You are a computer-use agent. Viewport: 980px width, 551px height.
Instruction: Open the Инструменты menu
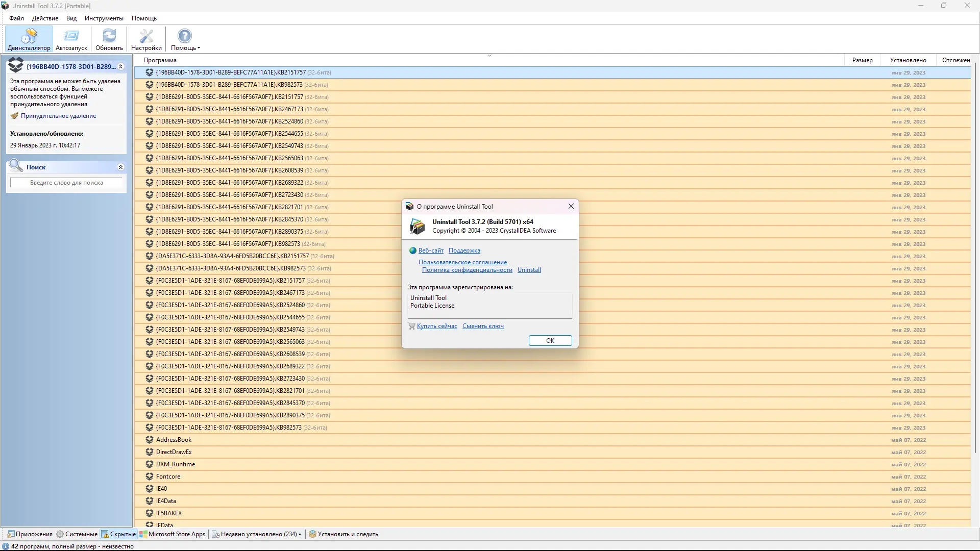(x=104, y=18)
